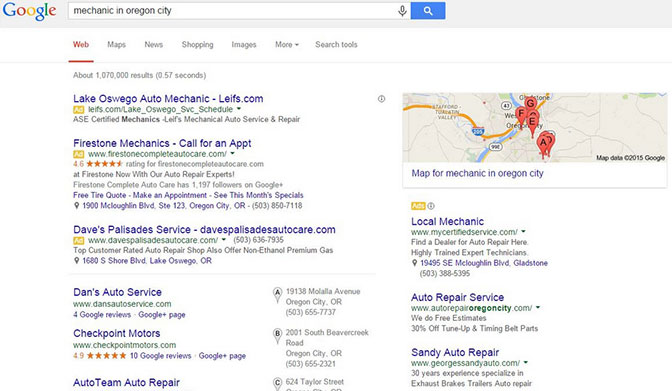Open Auto Repair Service sidebar ad
This screenshot has width=672, height=391.
point(457,298)
